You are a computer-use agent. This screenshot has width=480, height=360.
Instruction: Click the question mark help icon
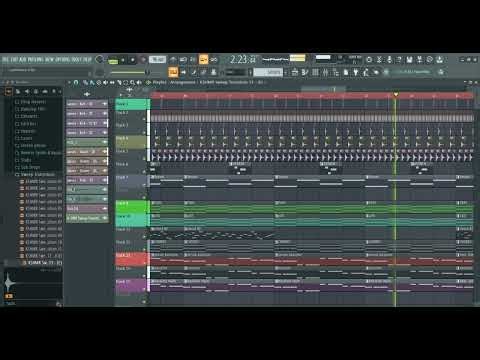(399, 60)
